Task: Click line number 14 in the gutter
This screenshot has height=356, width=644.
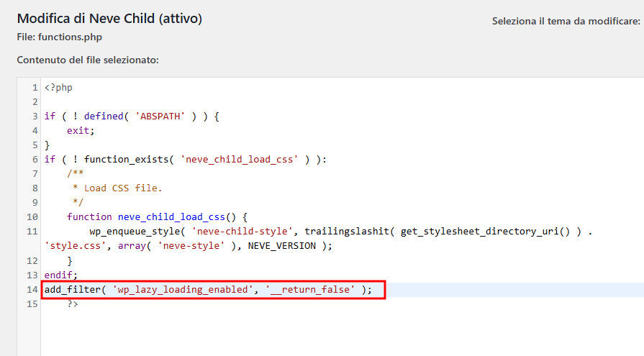Action: tap(32, 290)
